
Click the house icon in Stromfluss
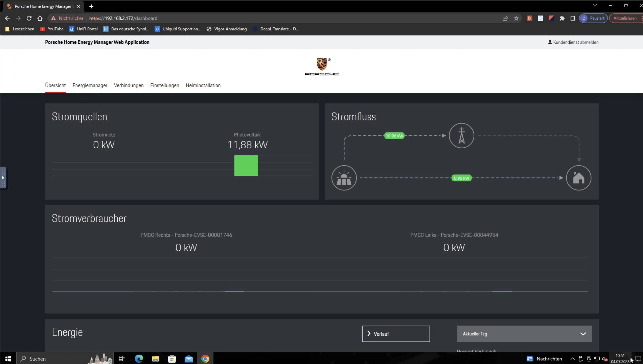[578, 178]
